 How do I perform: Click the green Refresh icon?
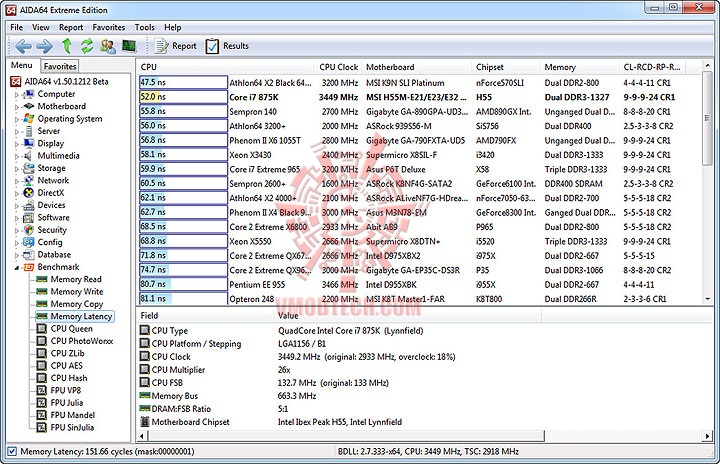87,46
